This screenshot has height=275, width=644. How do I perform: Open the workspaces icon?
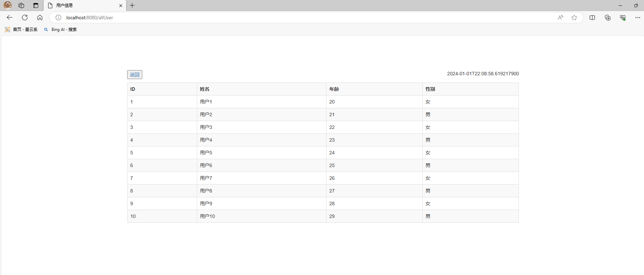point(21,5)
